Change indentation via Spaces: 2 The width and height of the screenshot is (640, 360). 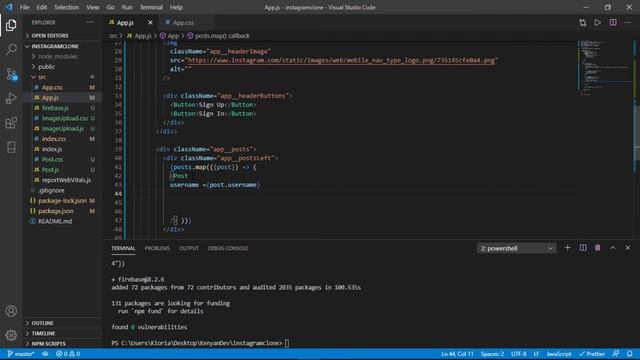point(492,354)
